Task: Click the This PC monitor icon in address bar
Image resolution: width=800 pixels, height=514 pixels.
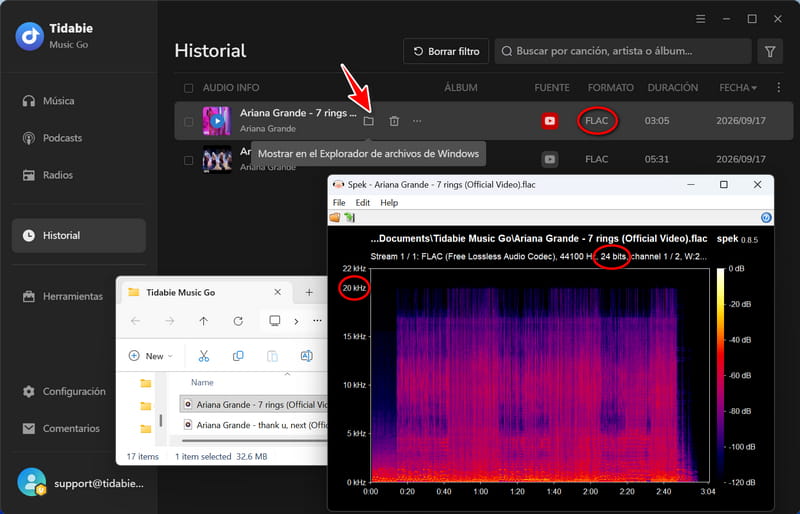Action: tap(274, 321)
